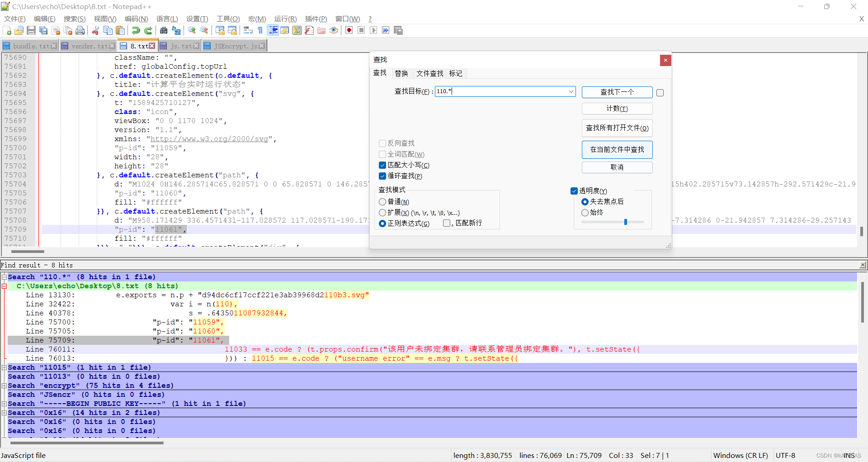
Task: Toggle 匹配新行 checkbox
Action: click(447, 223)
